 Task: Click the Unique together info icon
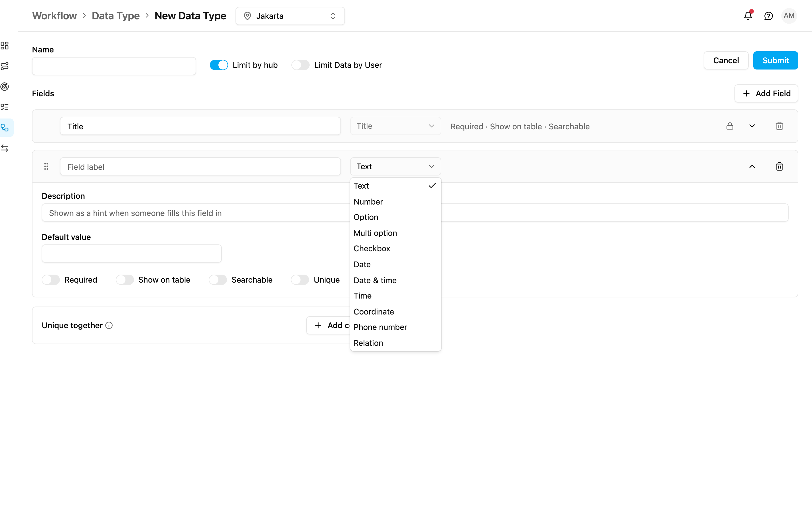click(x=109, y=325)
